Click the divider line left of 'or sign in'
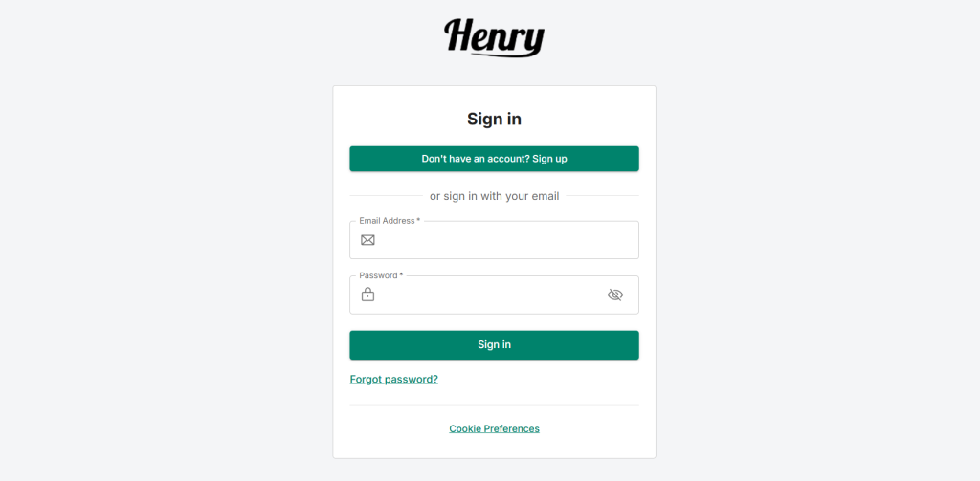 point(387,195)
